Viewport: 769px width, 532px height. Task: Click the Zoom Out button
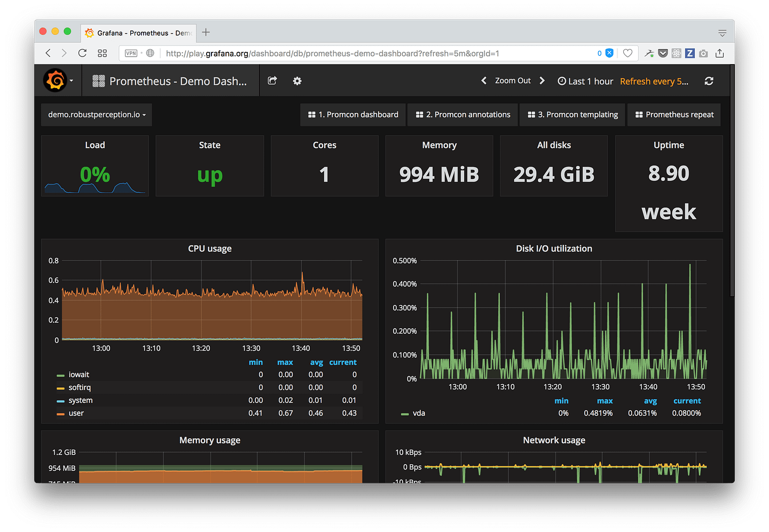(513, 81)
